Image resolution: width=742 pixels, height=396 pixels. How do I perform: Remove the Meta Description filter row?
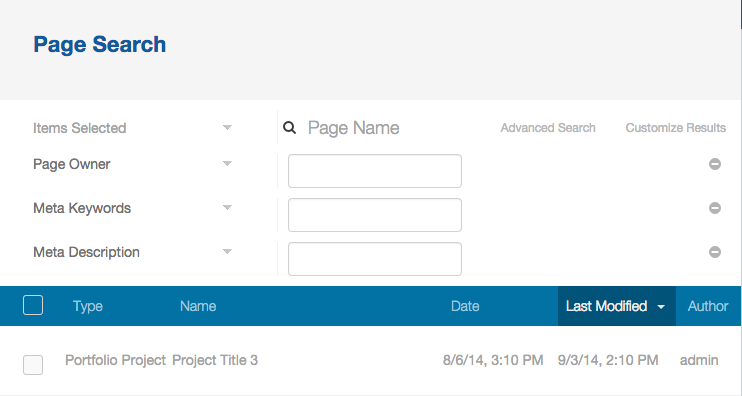click(715, 252)
